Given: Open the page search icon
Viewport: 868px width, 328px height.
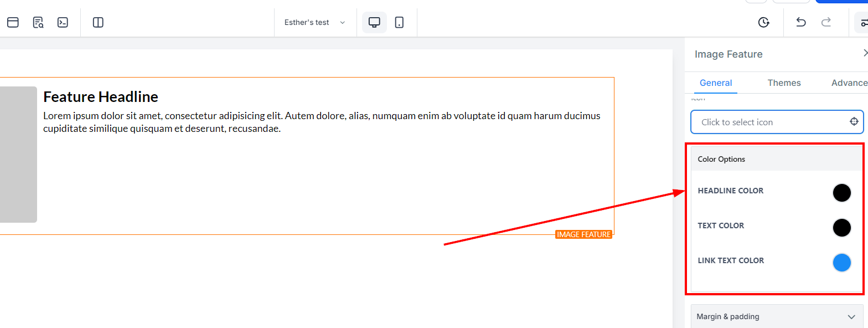Looking at the screenshot, I should [x=38, y=23].
